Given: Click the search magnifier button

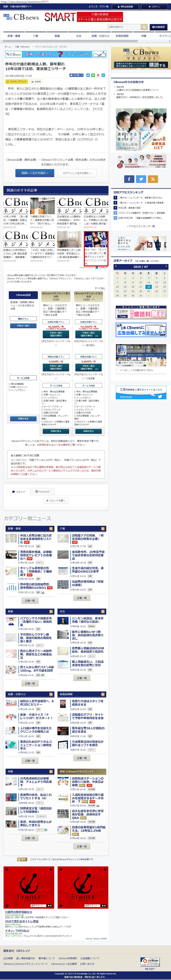Looking at the screenshot, I should [x=144, y=27].
